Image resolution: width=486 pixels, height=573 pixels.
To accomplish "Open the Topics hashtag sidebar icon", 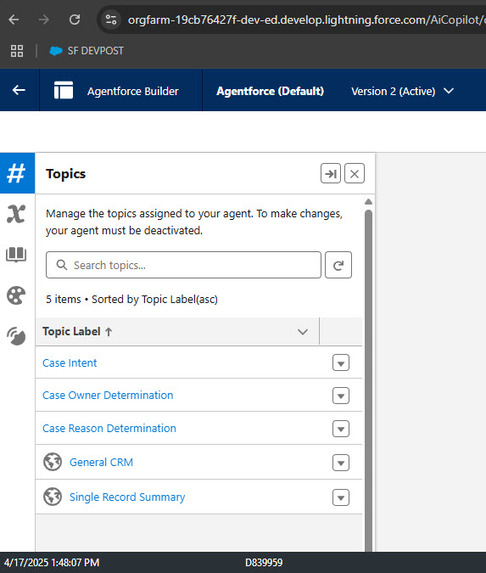I will coord(17,173).
